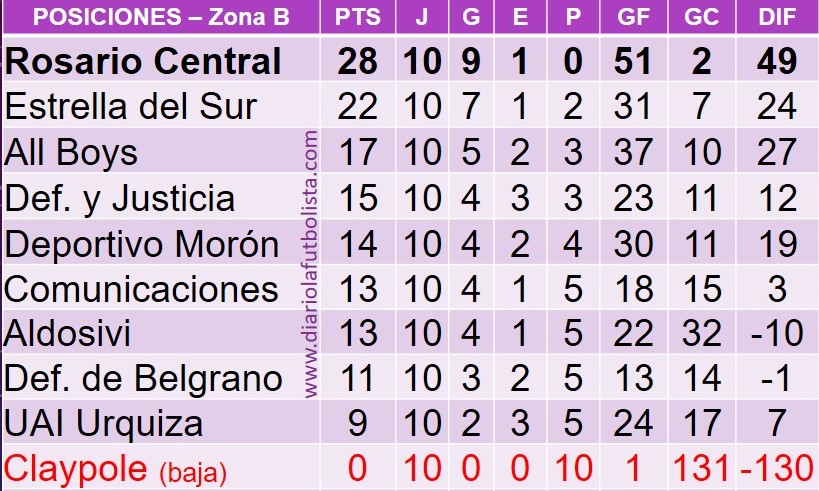This screenshot has width=819, height=491.
Task: Select Rosario Central's 51 goals scored
Action: point(633,61)
